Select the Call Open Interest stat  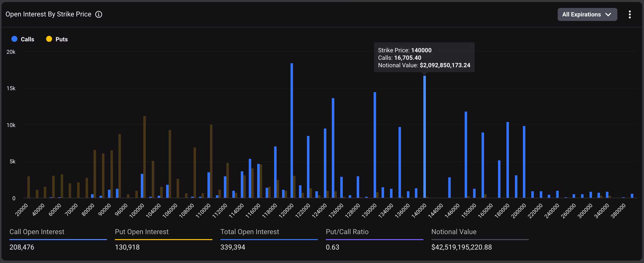[37, 232]
